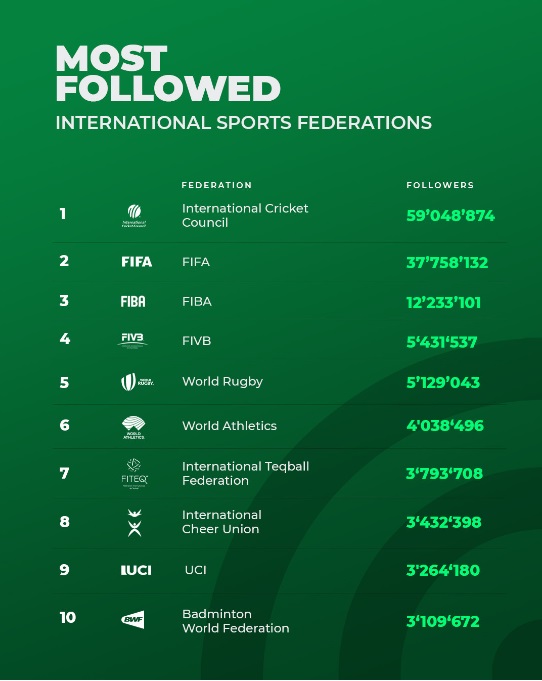Click the BWF badminton logo
Viewport: 542px width, 681px height.
[x=133, y=620]
